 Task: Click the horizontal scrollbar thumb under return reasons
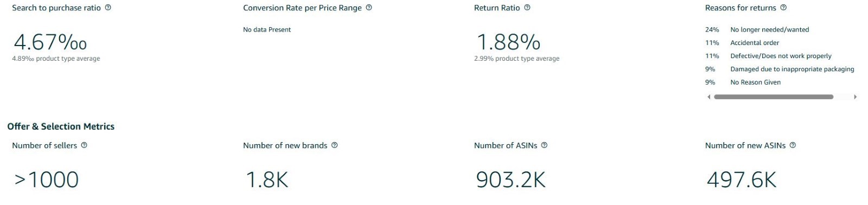click(774, 97)
